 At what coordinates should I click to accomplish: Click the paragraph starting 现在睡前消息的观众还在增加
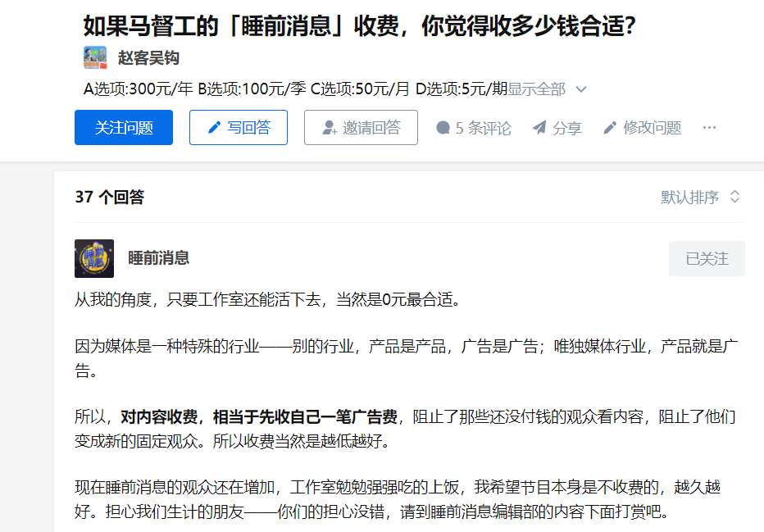[398, 499]
